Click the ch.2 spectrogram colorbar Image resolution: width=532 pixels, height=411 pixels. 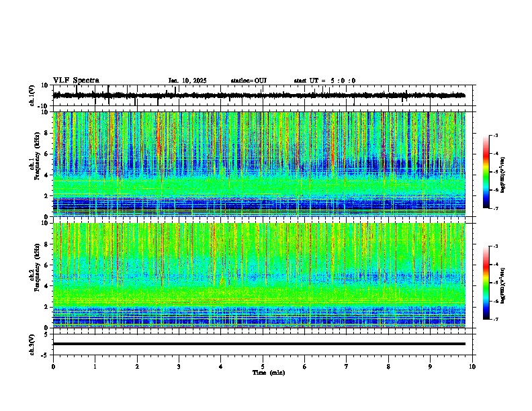(486, 283)
